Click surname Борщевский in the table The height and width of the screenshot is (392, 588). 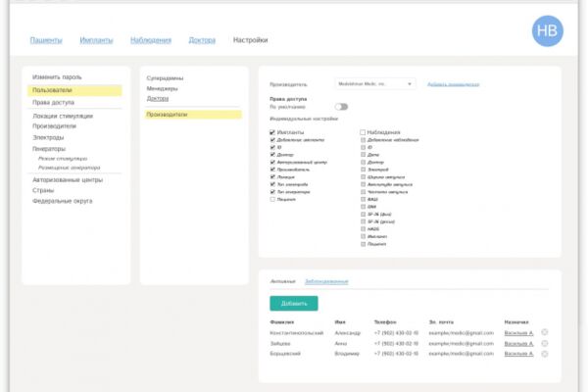click(285, 354)
